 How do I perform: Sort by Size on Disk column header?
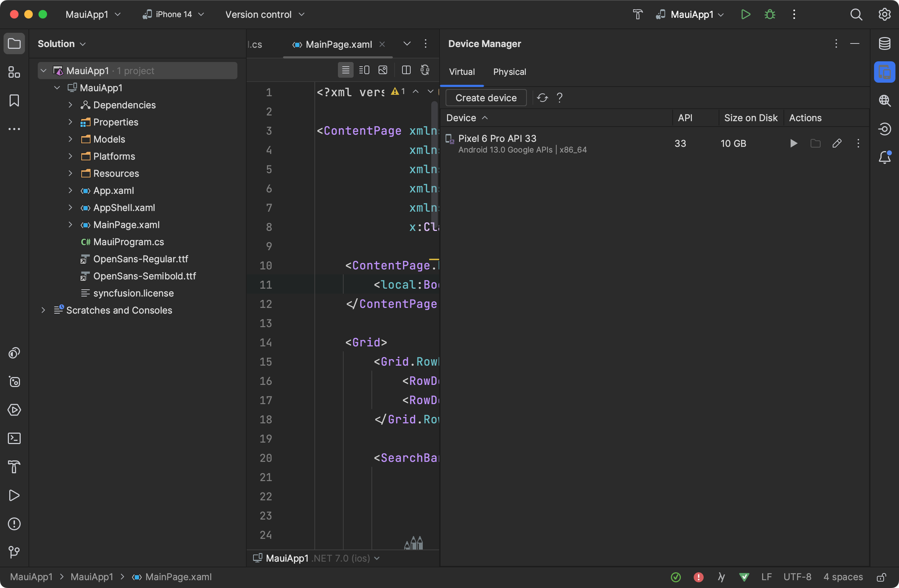[751, 118]
